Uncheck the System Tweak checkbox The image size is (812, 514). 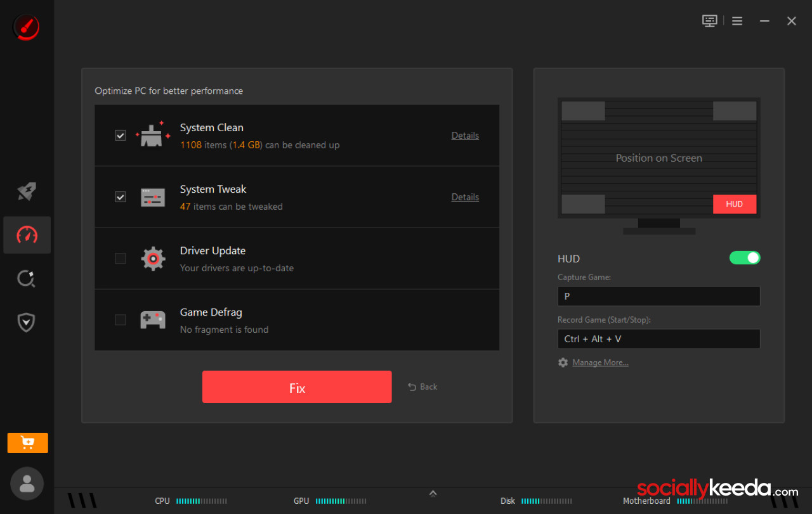[120, 197]
